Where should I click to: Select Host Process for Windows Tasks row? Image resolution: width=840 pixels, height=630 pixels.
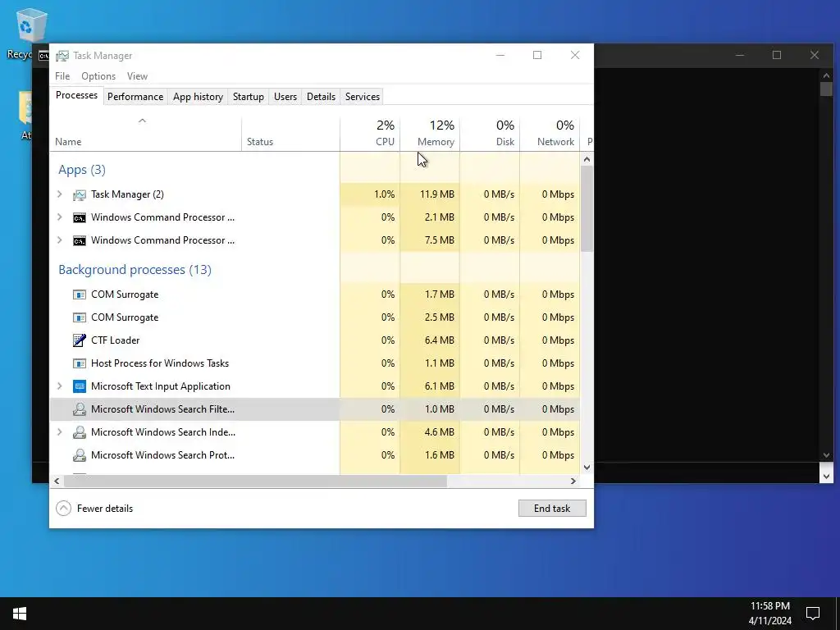(315, 363)
